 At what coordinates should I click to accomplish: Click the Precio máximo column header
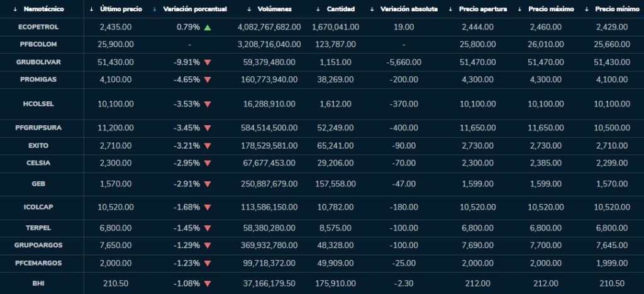551,9
